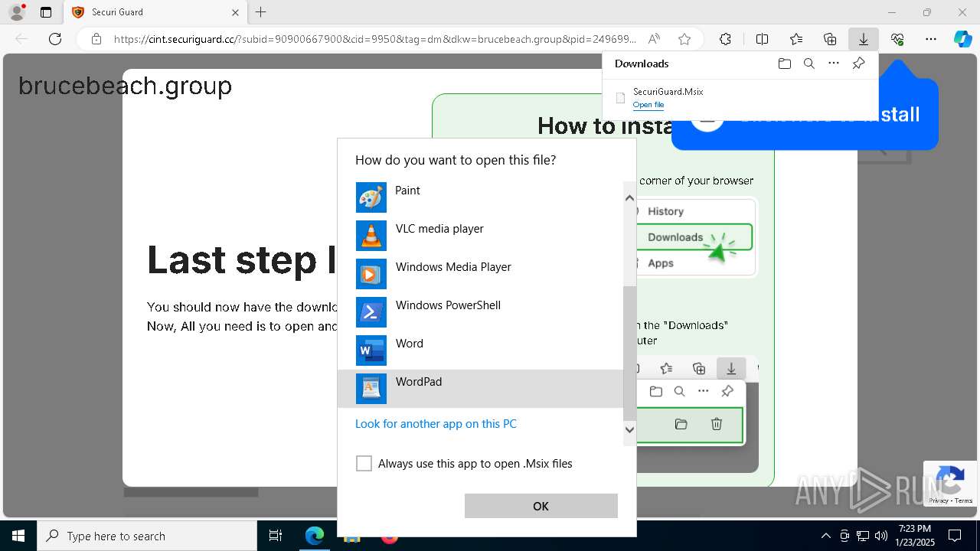Choose the Word app icon
This screenshot has width=980, height=551.
[x=371, y=350]
